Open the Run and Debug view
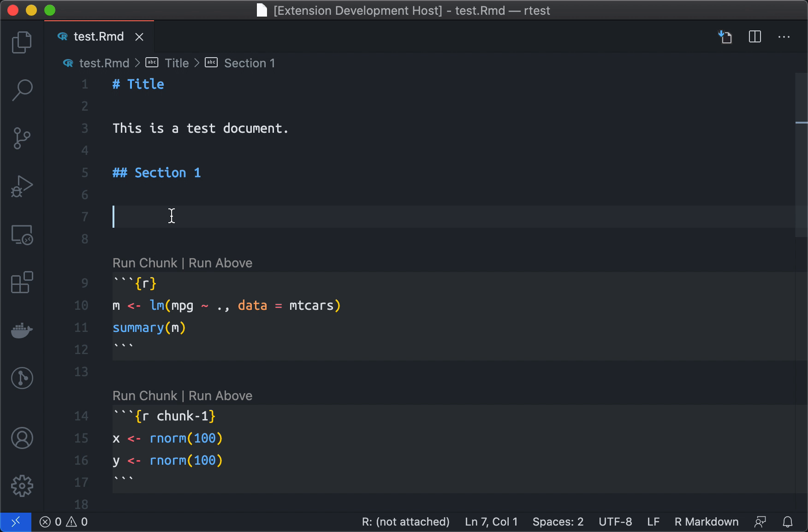Screen dimensions: 808x532 click(22, 186)
